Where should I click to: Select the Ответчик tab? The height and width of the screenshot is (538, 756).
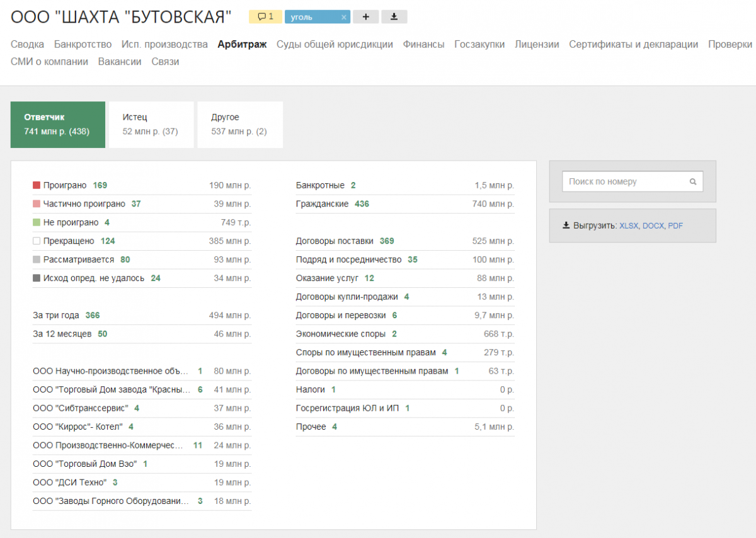click(x=58, y=125)
